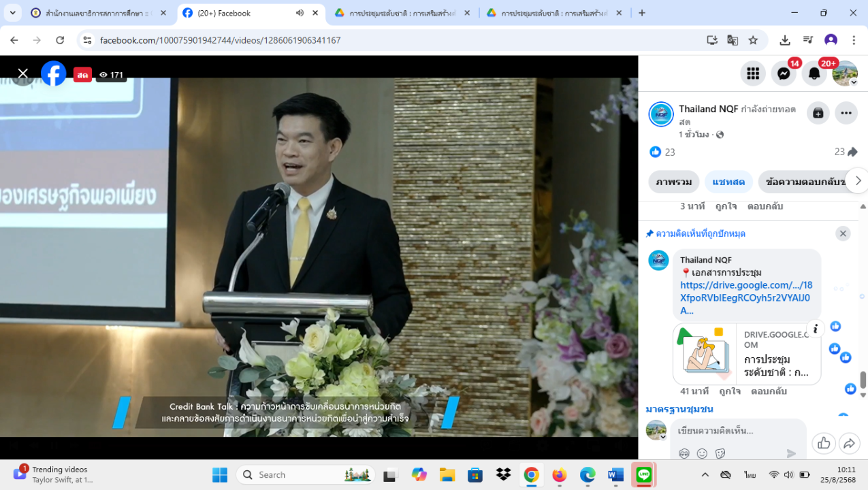Open the Facebook notifications bell
868x490 pixels.
814,73
